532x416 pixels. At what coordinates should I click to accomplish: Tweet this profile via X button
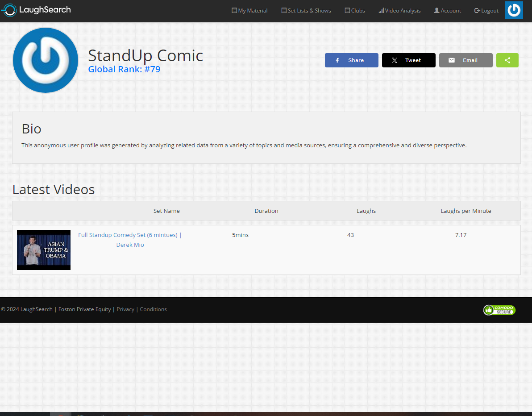408,60
